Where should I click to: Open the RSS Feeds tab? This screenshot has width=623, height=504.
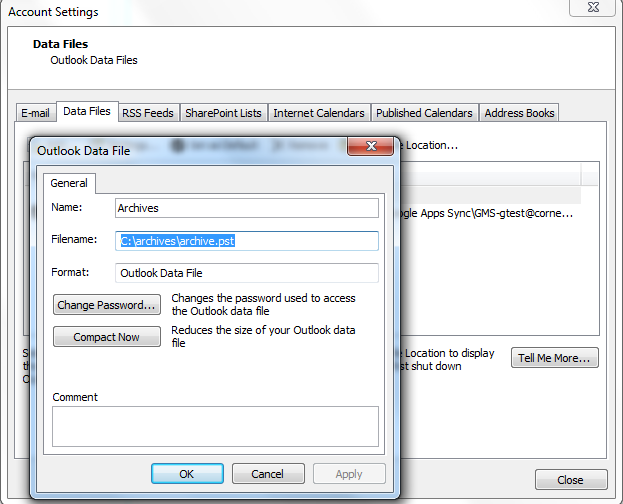[x=147, y=113]
